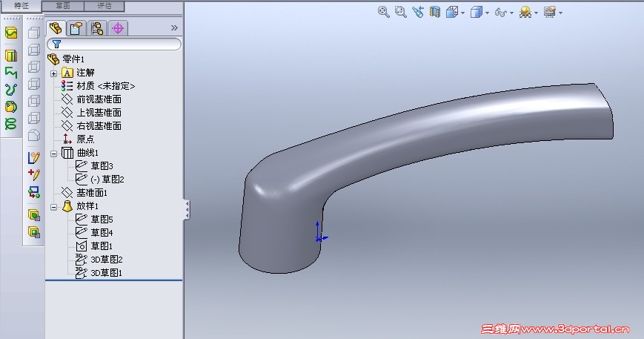
Task: Click the Edit Appearance sphere icon
Action: [x=525, y=13]
